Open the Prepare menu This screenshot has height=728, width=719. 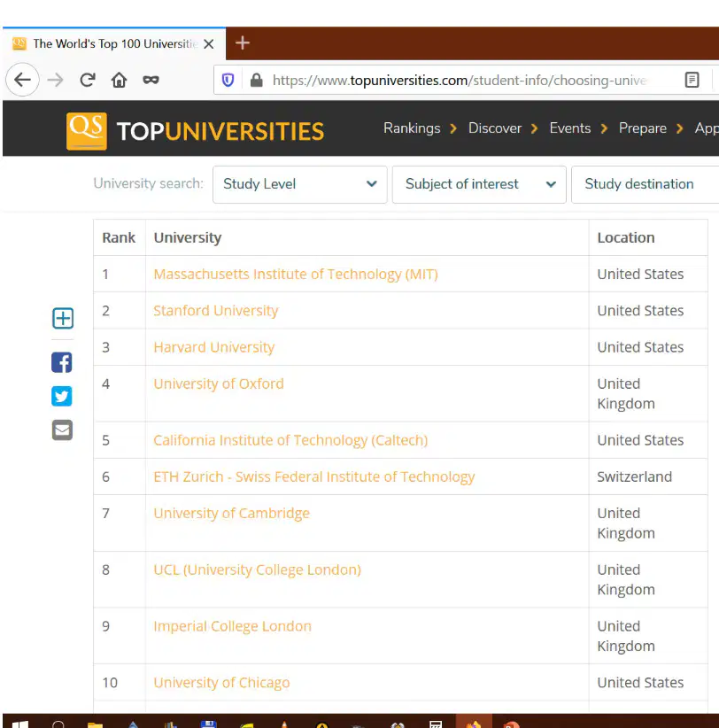tap(643, 128)
